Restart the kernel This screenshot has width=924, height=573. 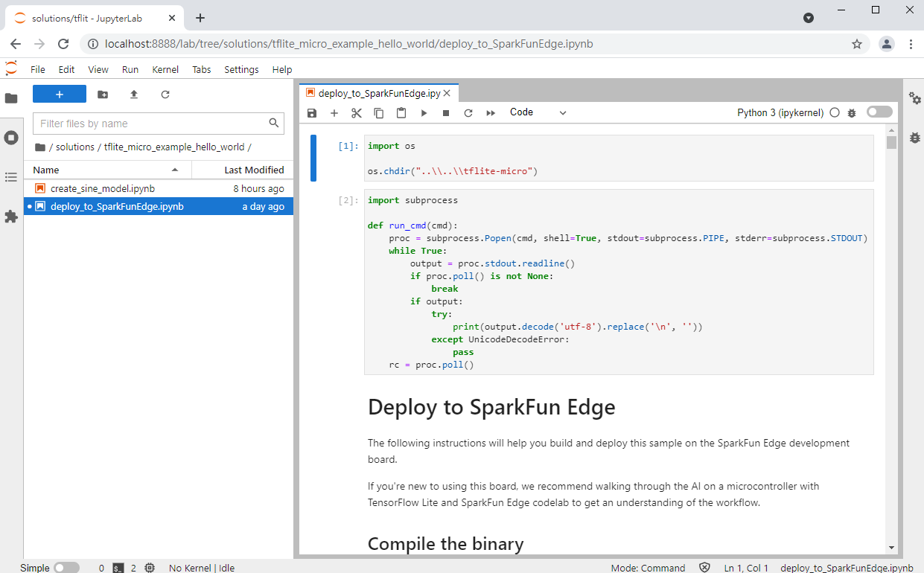(468, 113)
